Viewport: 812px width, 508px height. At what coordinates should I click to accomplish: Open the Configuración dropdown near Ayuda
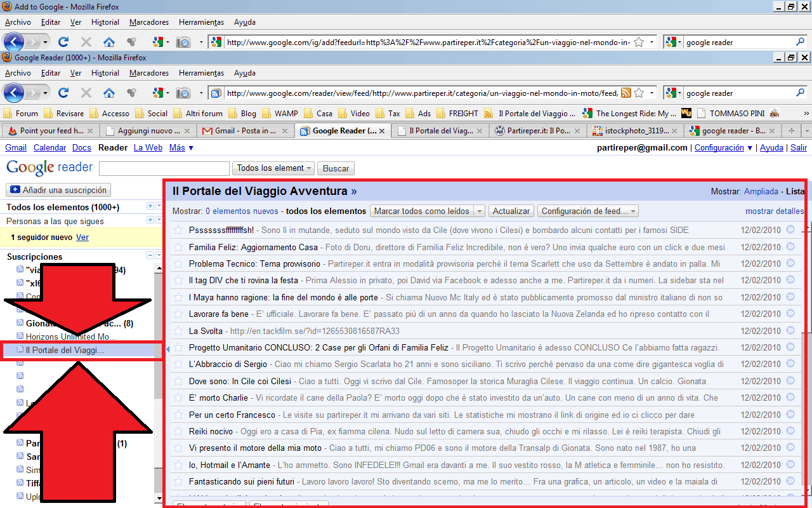[723, 148]
